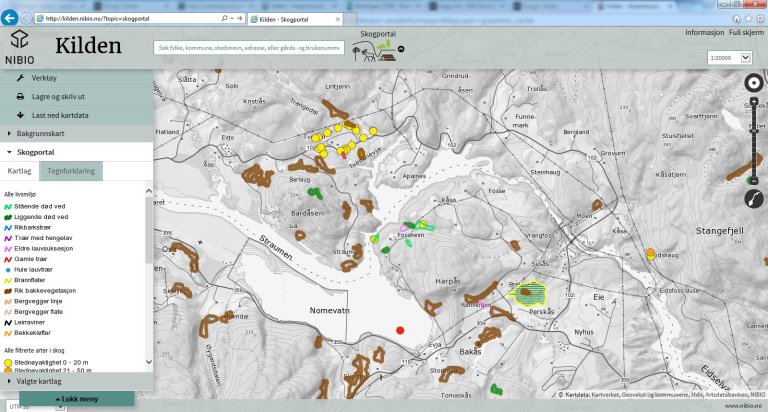Click the locate-me target icon on map
This screenshot has width=768, height=412.
tap(754, 83)
